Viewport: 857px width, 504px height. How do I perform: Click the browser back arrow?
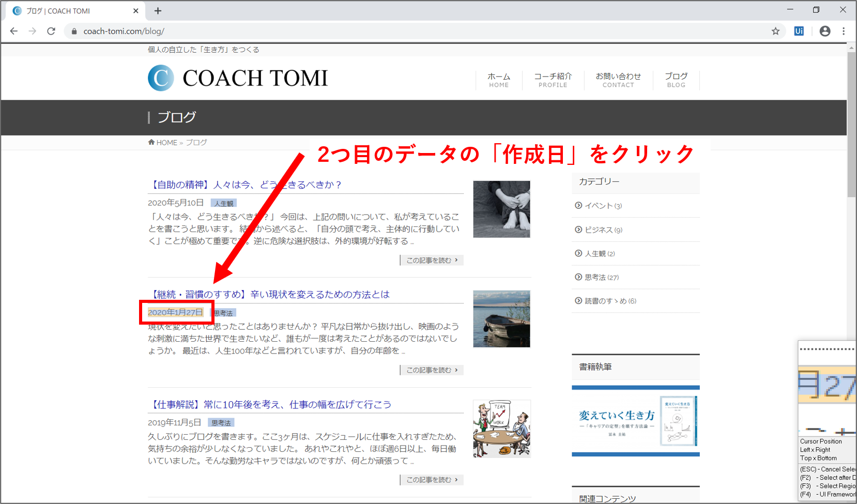[x=14, y=31]
